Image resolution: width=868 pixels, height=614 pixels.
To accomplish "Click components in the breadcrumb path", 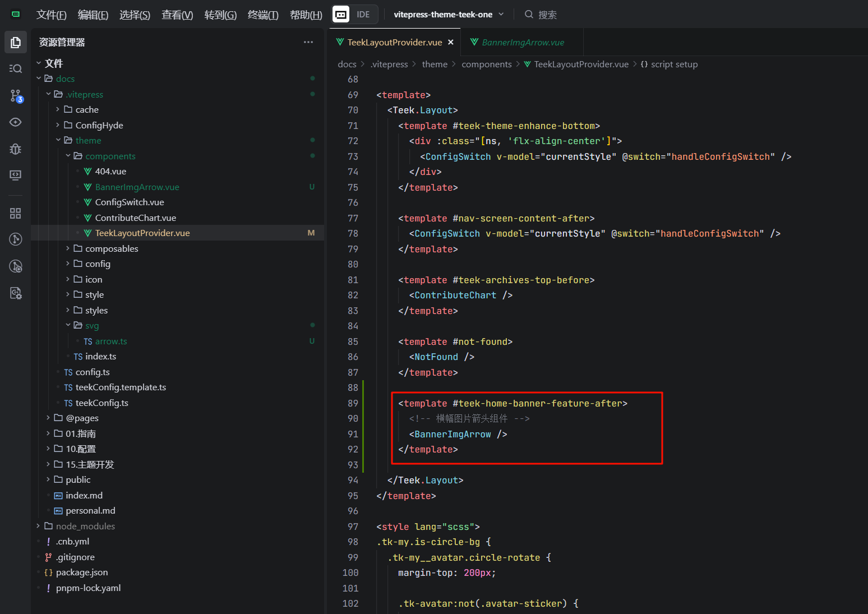I will pyautogui.click(x=486, y=64).
